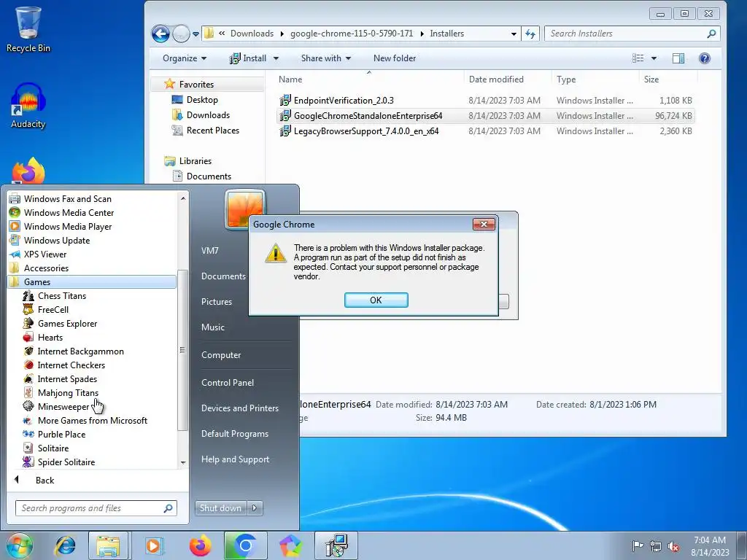
Task: Open Devices and Printers
Action: click(x=239, y=408)
